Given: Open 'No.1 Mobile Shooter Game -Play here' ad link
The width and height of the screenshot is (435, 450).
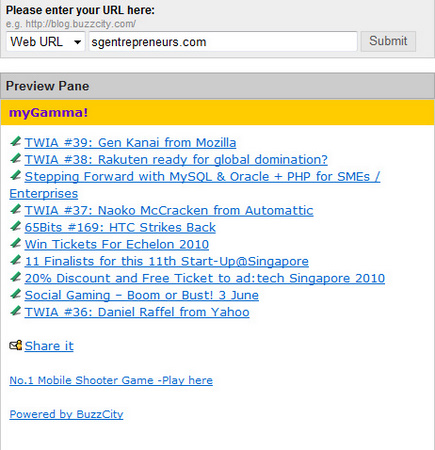Looking at the screenshot, I should tap(111, 380).
